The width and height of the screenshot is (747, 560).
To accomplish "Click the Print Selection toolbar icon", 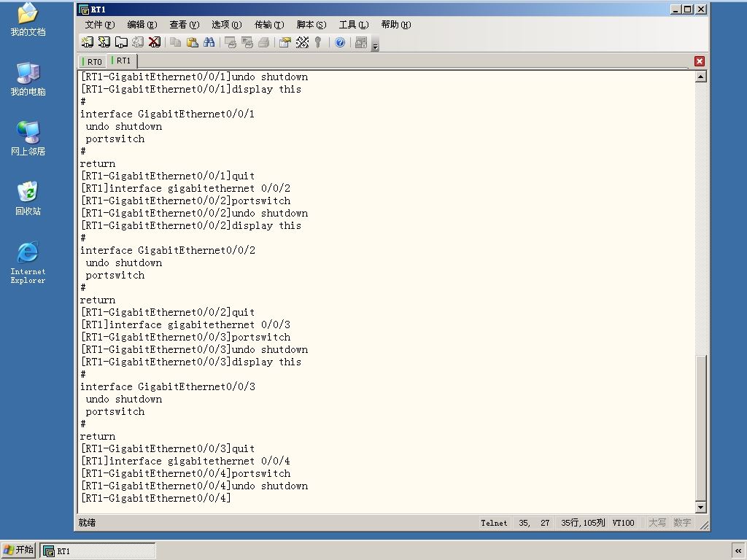I will (x=247, y=42).
